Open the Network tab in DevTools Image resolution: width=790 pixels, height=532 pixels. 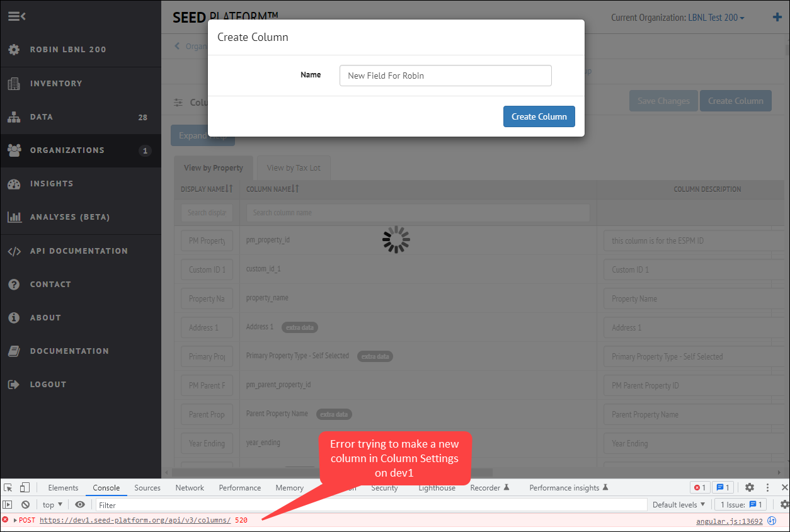pos(189,487)
